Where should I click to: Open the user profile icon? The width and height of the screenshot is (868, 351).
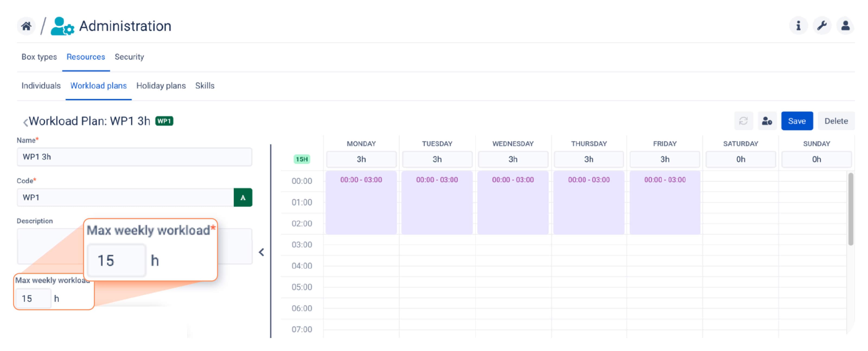click(845, 25)
